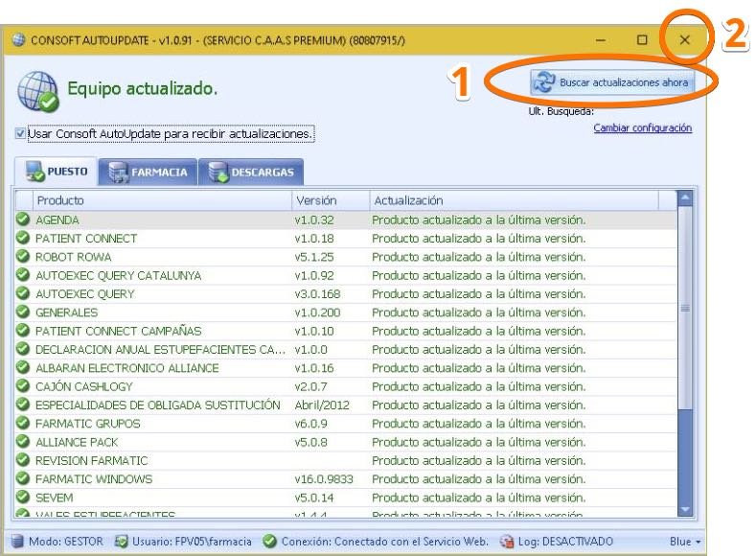This screenshot has width=756, height=556.
Task: Click Conexión Conectado con el Servicio Web
Action: click(385, 542)
